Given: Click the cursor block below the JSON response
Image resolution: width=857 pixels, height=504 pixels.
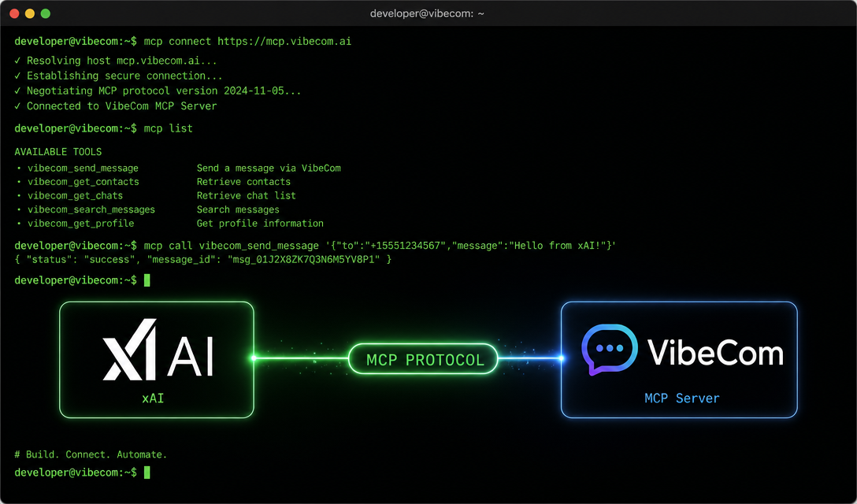Looking at the screenshot, I should tap(147, 280).
